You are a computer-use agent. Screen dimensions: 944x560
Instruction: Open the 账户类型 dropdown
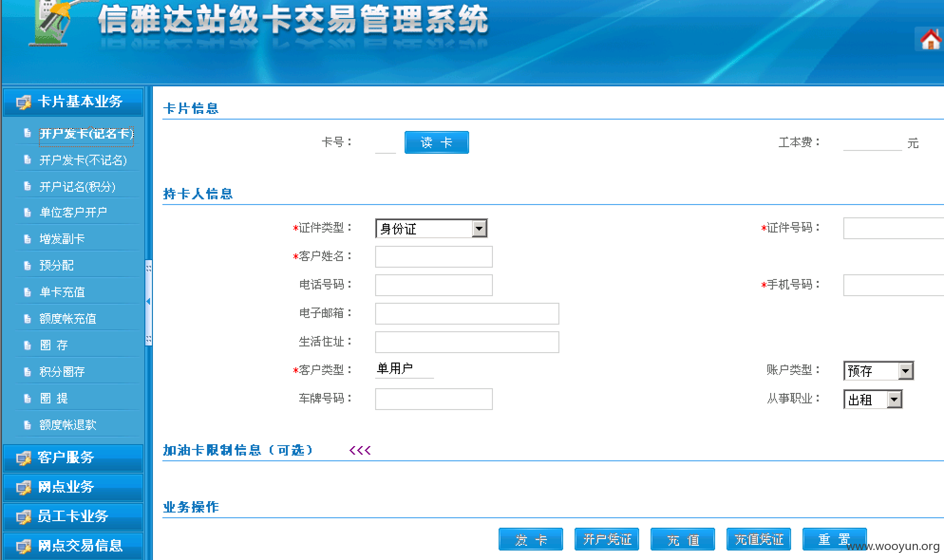pos(878,371)
